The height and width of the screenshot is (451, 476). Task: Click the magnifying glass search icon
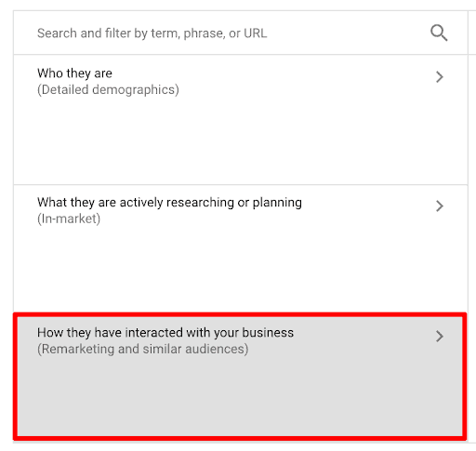tap(439, 33)
